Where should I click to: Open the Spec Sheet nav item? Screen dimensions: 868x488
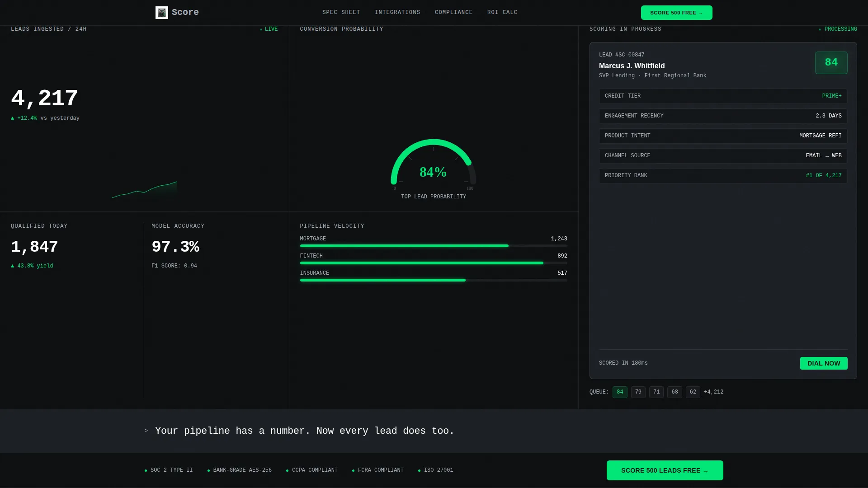[x=341, y=13]
